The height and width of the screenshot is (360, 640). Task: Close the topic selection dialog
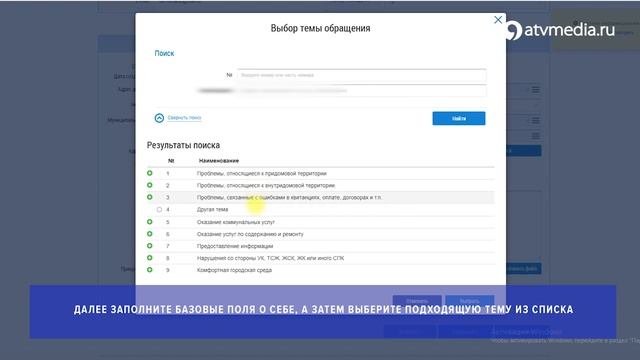(x=498, y=20)
